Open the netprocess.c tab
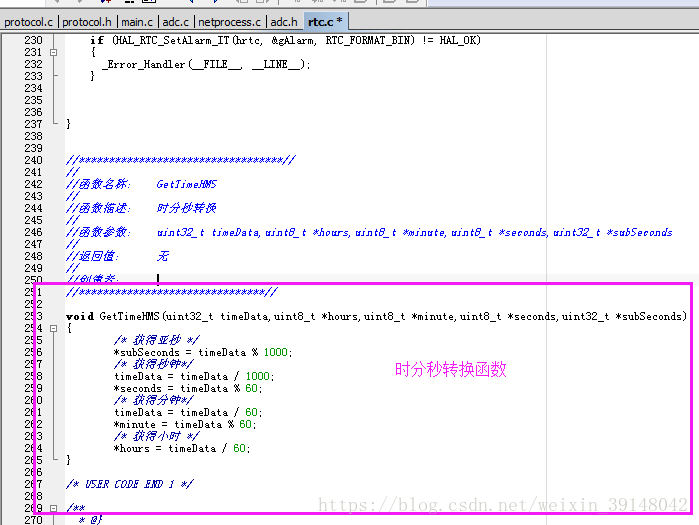Screen dimensions: 699x525 [x=230, y=22]
